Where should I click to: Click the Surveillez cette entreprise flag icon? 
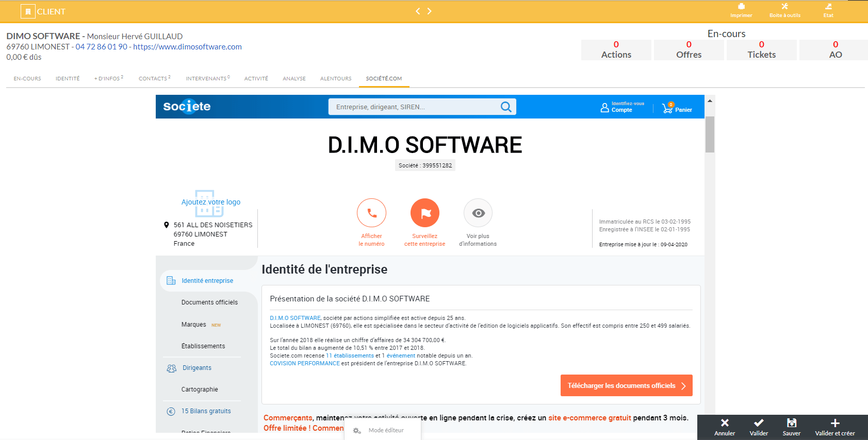(424, 213)
